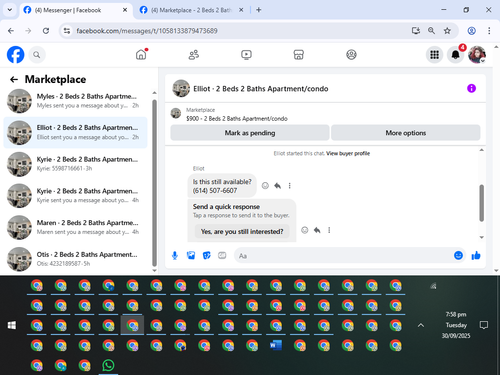This screenshot has height=375, width=500.
Task: Open the Windows Start button
Action: click(12, 325)
